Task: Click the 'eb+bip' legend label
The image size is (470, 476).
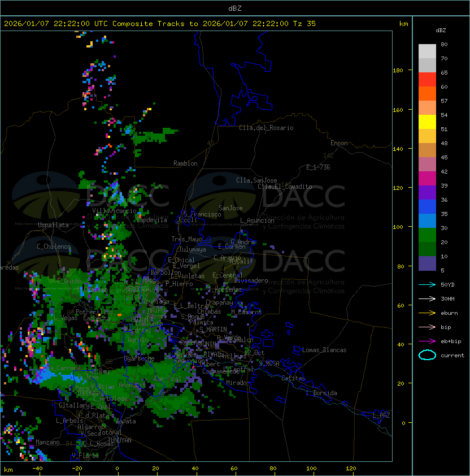Action: coord(451,341)
